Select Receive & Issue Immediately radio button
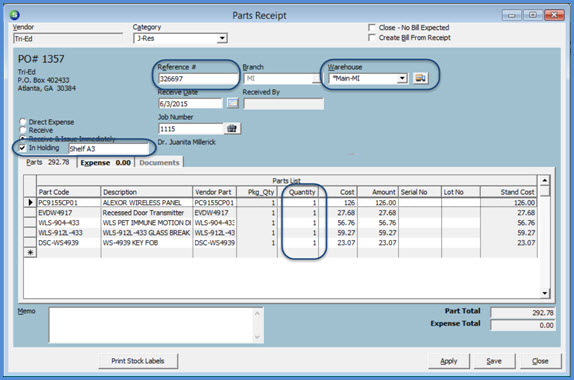The height and width of the screenshot is (380, 574). click(23, 138)
